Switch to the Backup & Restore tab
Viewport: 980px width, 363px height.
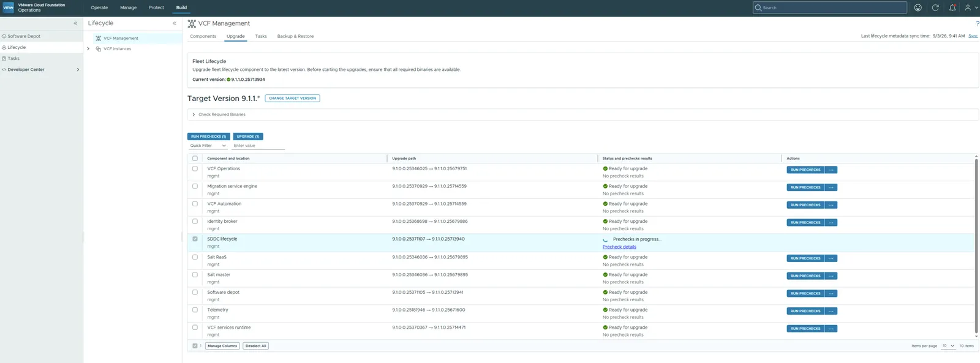pos(295,36)
